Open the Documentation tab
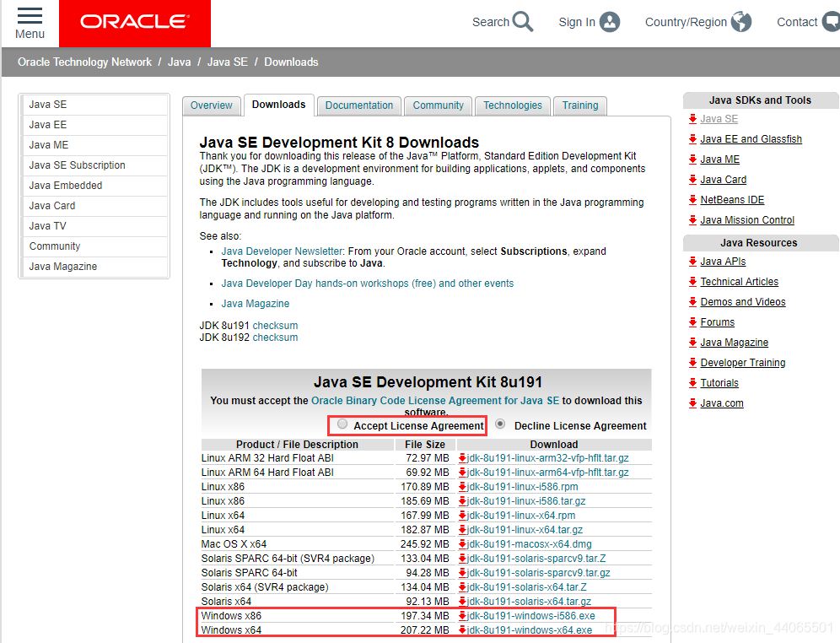Image resolution: width=840 pixels, height=643 pixels. [x=359, y=105]
